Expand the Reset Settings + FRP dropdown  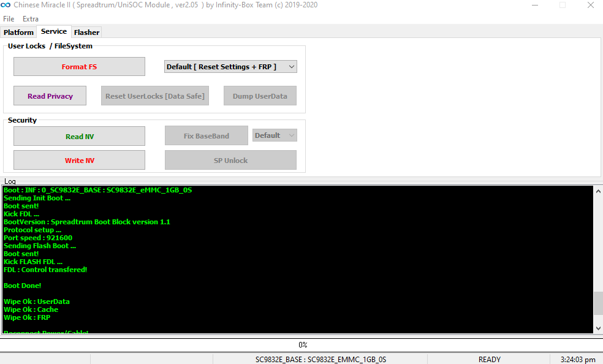coord(230,67)
